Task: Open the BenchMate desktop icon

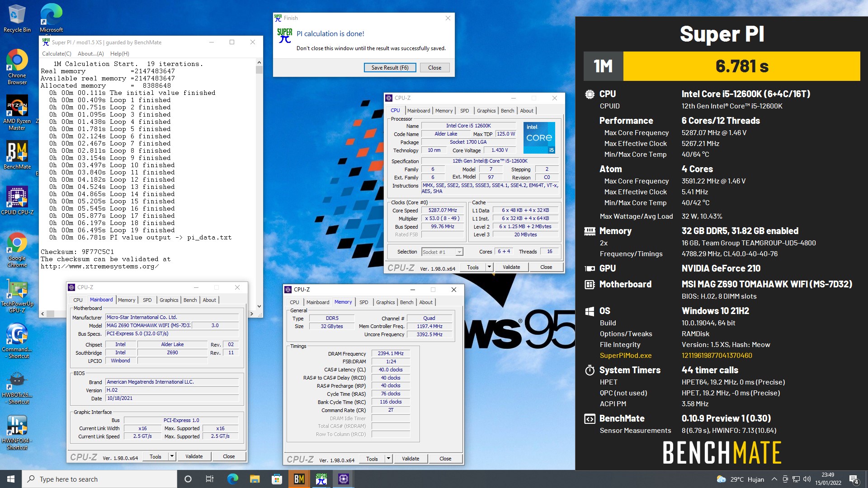Action: [x=17, y=155]
